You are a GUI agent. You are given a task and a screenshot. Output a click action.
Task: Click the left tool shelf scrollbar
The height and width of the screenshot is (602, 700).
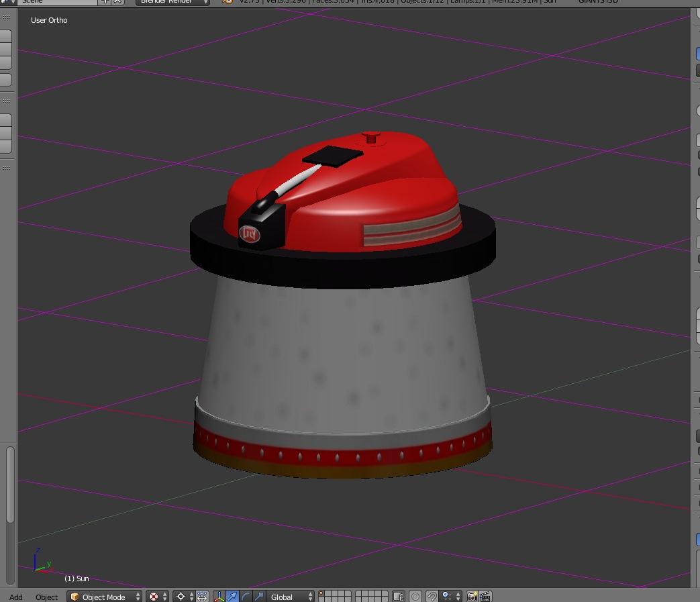[x=9, y=483]
